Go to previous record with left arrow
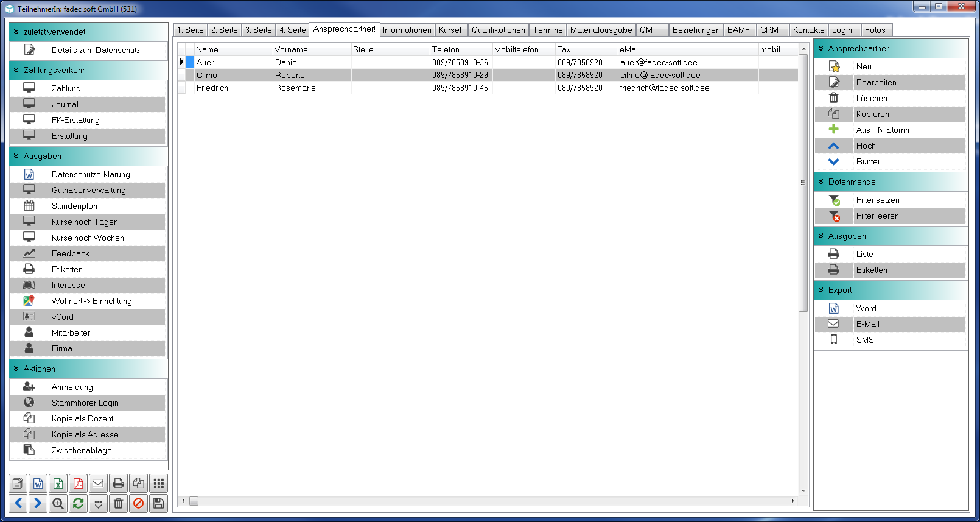Viewport: 980px width, 522px height. [18, 503]
